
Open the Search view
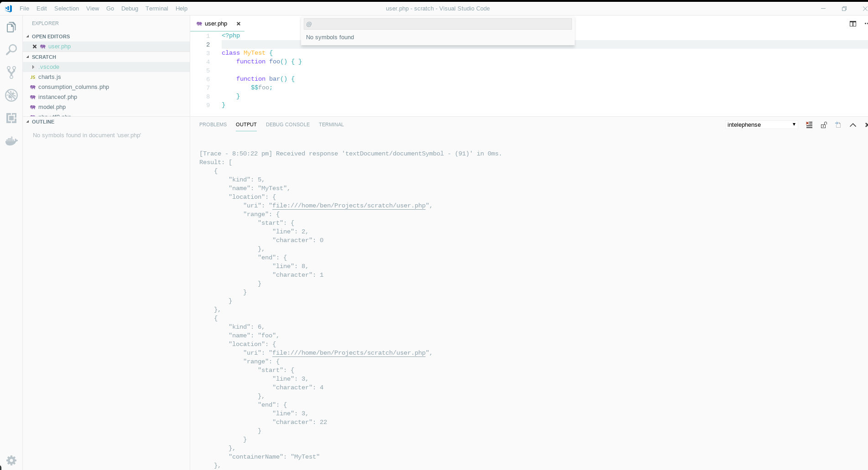click(11, 50)
